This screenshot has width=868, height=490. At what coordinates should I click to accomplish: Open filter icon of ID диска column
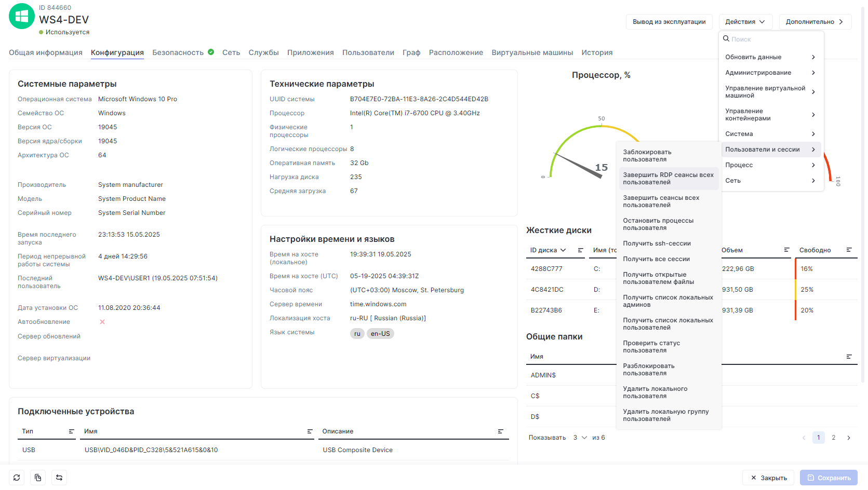(x=581, y=250)
